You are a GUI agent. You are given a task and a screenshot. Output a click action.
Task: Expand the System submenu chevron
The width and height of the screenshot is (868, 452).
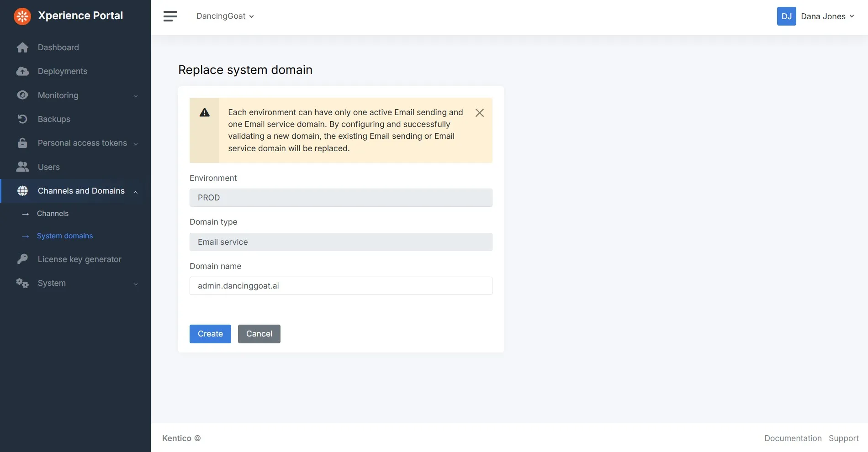pyautogui.click(x=136, y=284)
